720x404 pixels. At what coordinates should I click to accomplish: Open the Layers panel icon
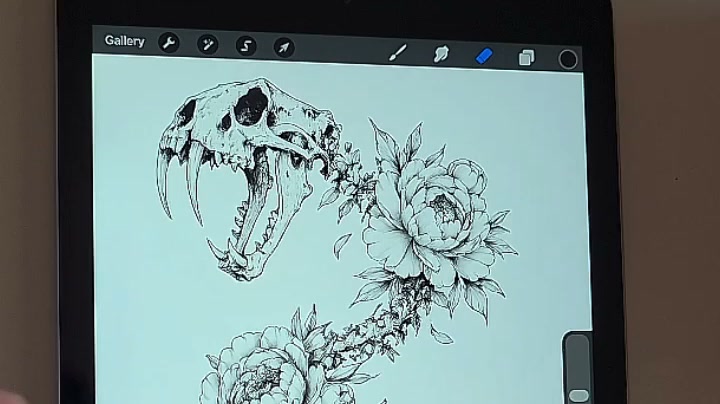[x=526, y=58]
